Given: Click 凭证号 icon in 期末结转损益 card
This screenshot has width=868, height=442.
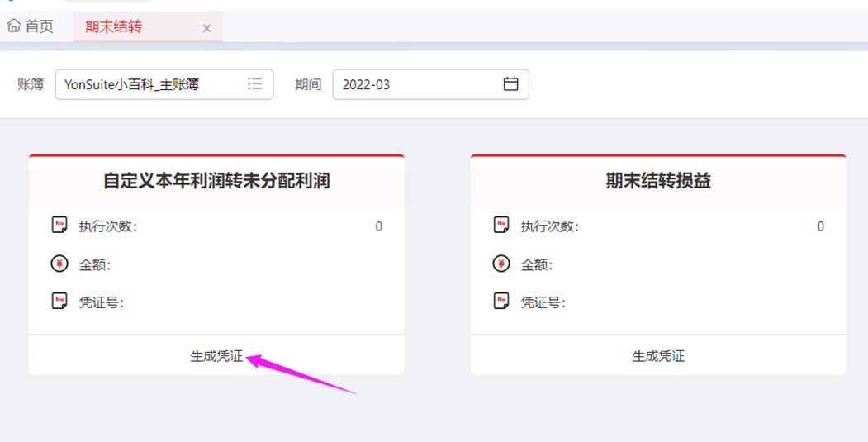Looking at the screenshot, I should 501,301.
